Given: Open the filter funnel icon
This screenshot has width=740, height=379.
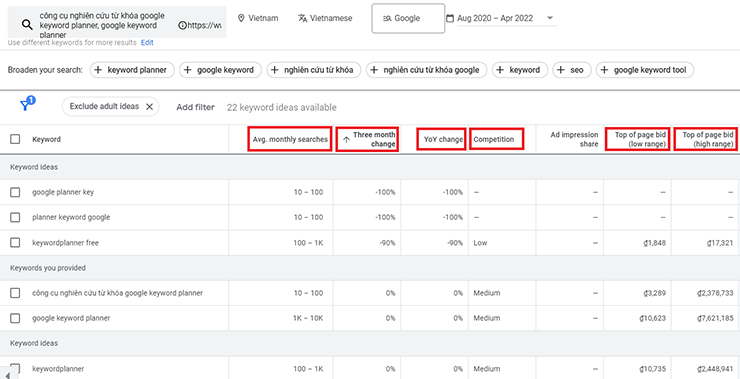Looking at the screenshot, I should [x=25, y=105].
